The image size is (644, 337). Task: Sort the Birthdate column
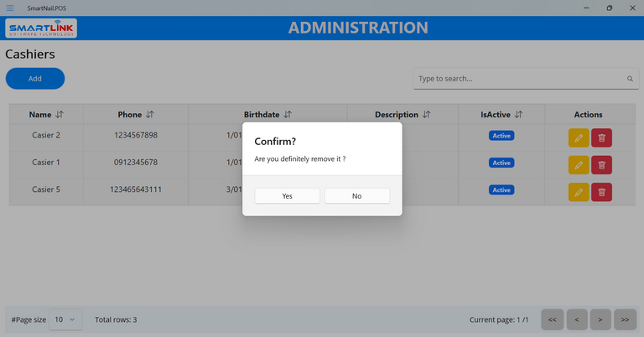(288, 115)
